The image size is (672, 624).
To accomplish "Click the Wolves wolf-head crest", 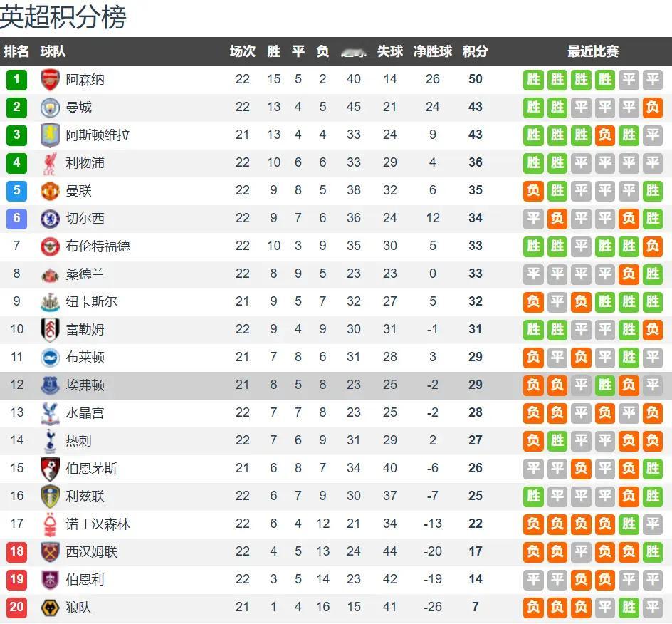I will coord(50,608).
